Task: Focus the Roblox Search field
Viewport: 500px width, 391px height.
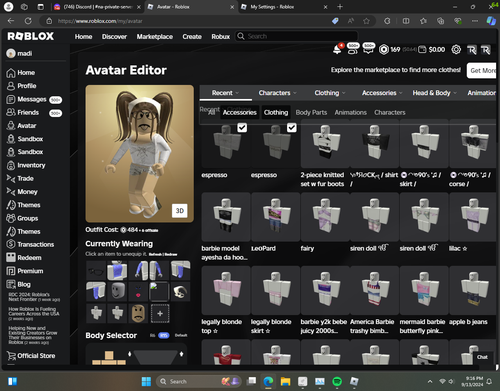Action: coord(297,36)
